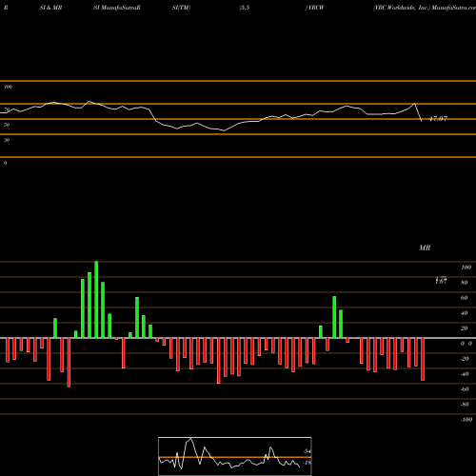
Task: Select the tallest green histogram bar
Action: 96,300
